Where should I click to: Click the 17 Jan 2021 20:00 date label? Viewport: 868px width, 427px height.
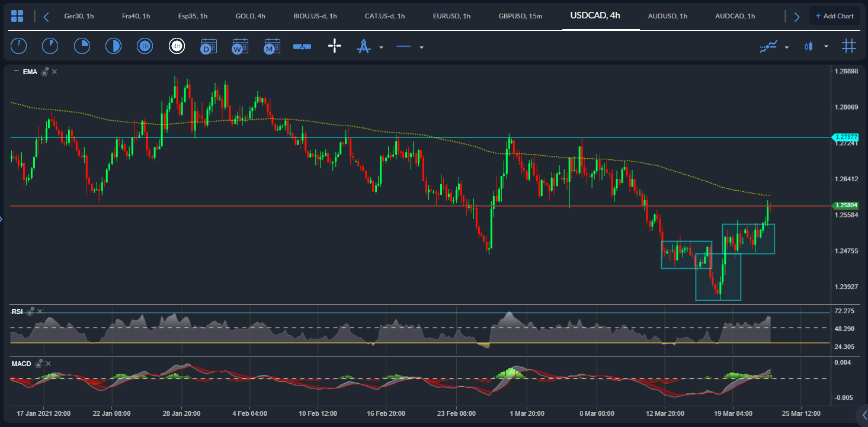pos(44,413)
